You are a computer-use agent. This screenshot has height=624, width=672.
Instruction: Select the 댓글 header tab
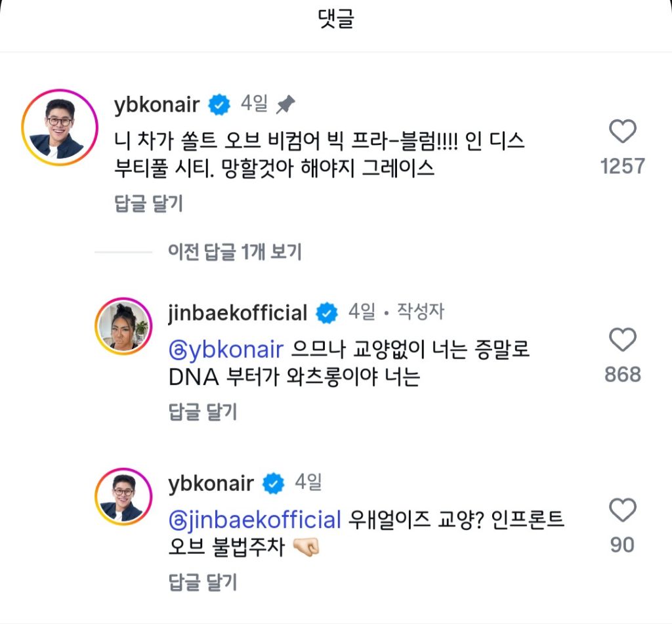(x=335, y=18)
